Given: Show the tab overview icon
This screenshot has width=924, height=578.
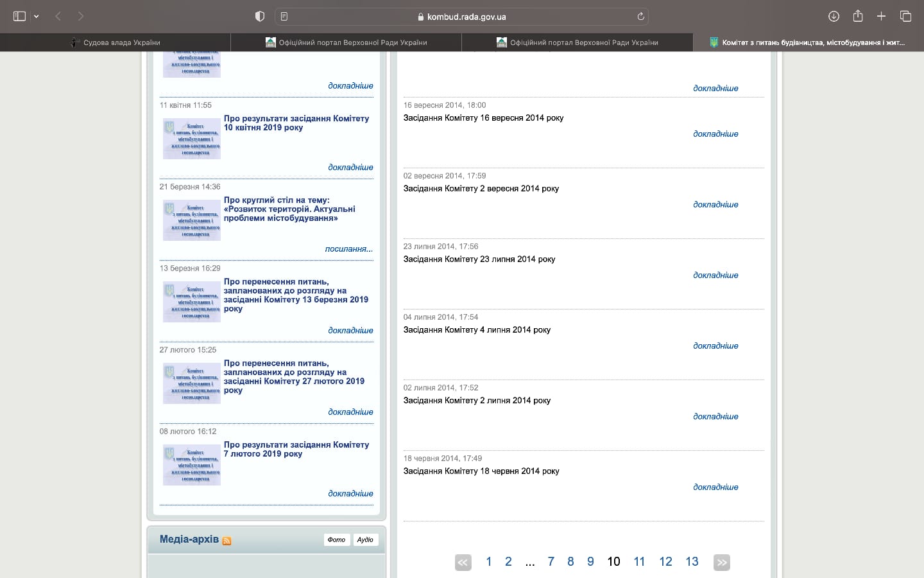Looking at the screenshot, I should point(905,16).
